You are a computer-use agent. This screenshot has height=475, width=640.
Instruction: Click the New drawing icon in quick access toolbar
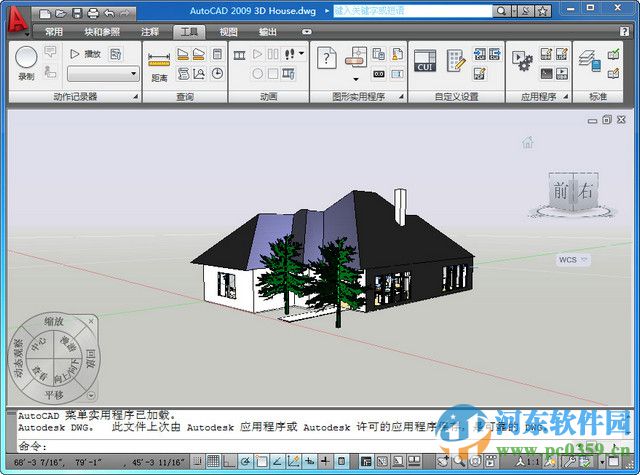point(44,13)
